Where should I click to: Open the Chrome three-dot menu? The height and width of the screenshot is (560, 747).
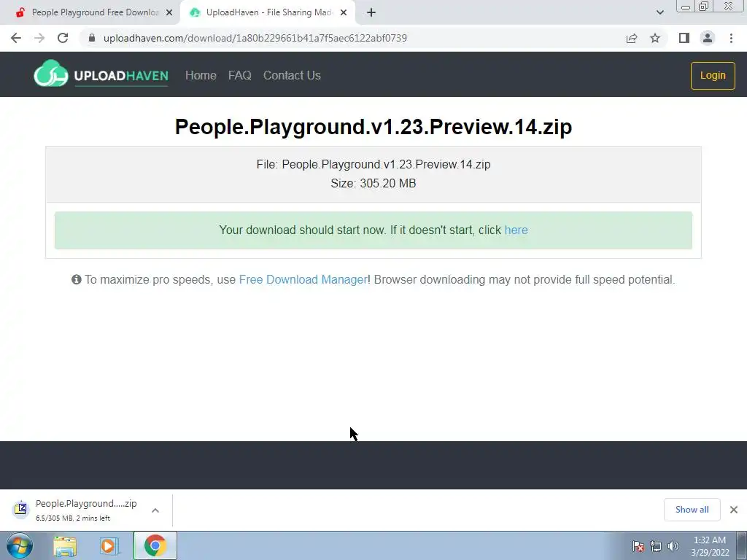coord(731,38)
